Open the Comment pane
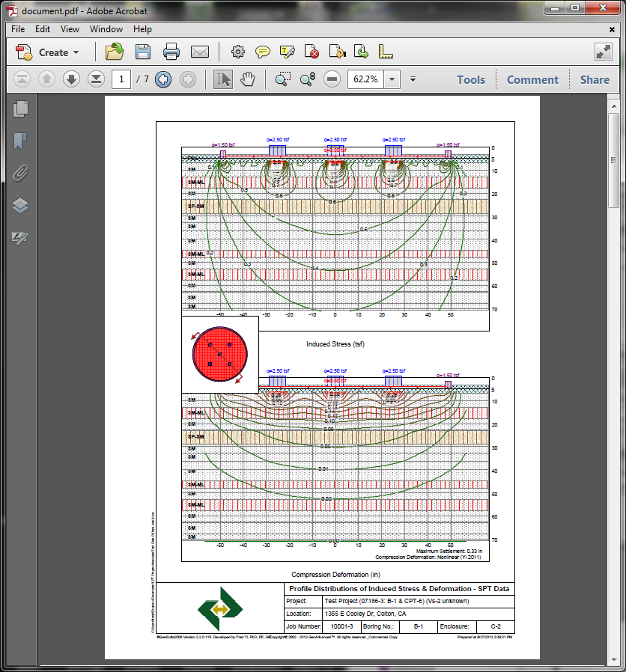Image resolution: width=626 pixels, height=672 pixels. click(x=532, y=80)
